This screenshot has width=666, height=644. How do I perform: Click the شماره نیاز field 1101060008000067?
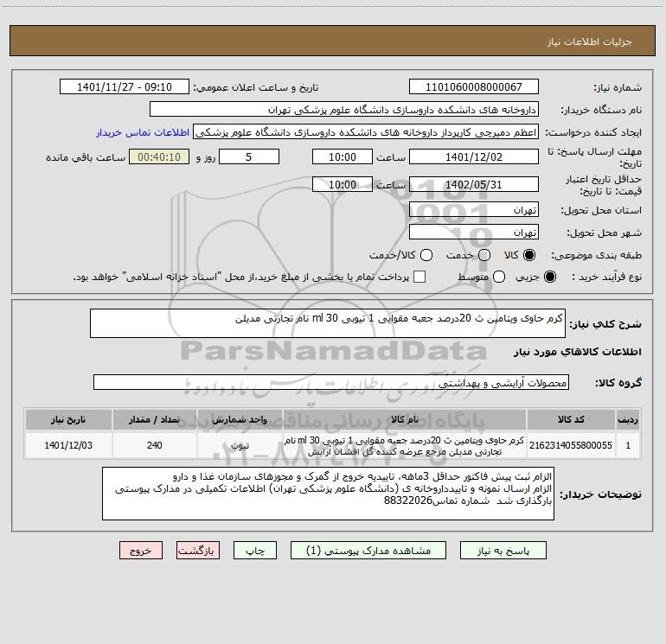click(x=474, y=86)
